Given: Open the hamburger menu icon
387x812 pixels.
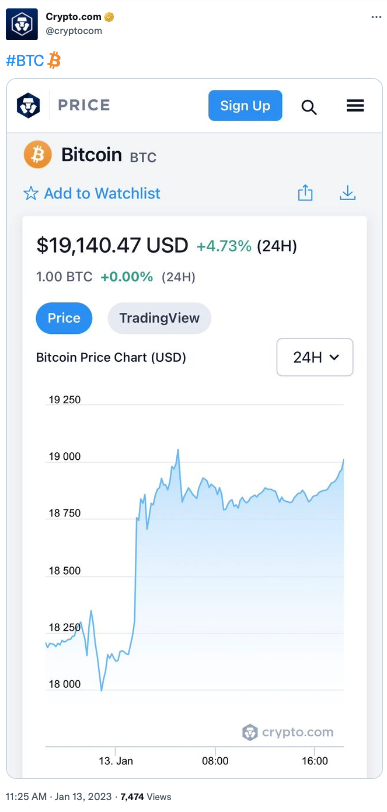Looking at the screenshot, I should pos(355,106).
